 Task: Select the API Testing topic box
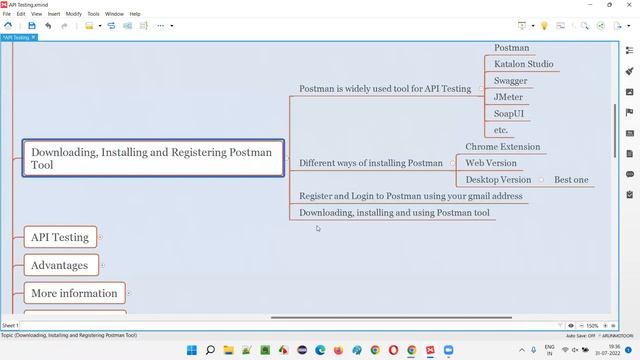(60, 237)
